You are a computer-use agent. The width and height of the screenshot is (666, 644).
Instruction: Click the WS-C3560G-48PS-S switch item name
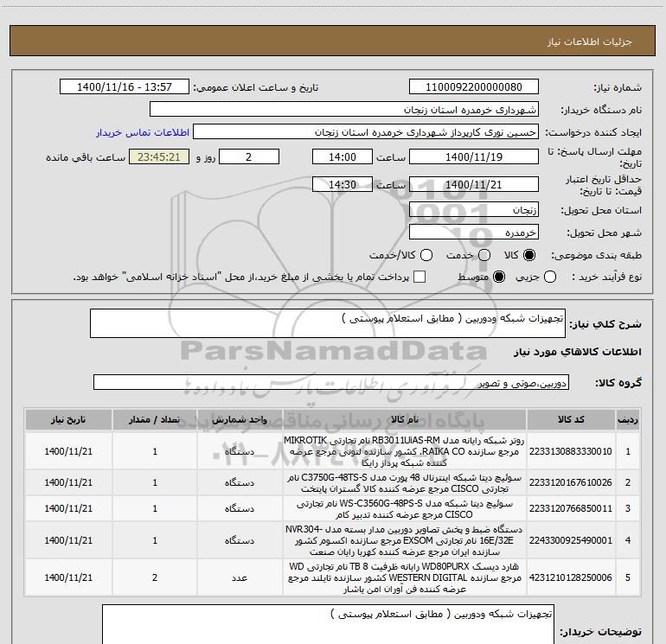tap(405, 508)
